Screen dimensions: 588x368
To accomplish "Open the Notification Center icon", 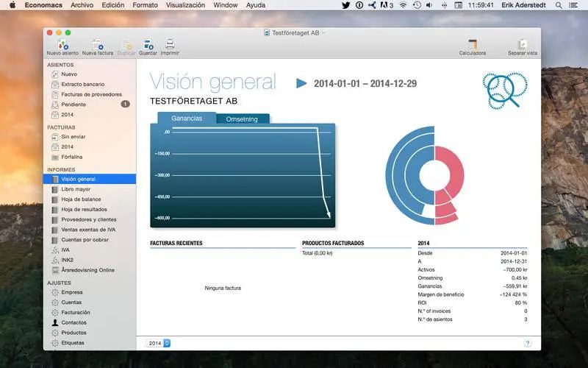I will (573, 5).
